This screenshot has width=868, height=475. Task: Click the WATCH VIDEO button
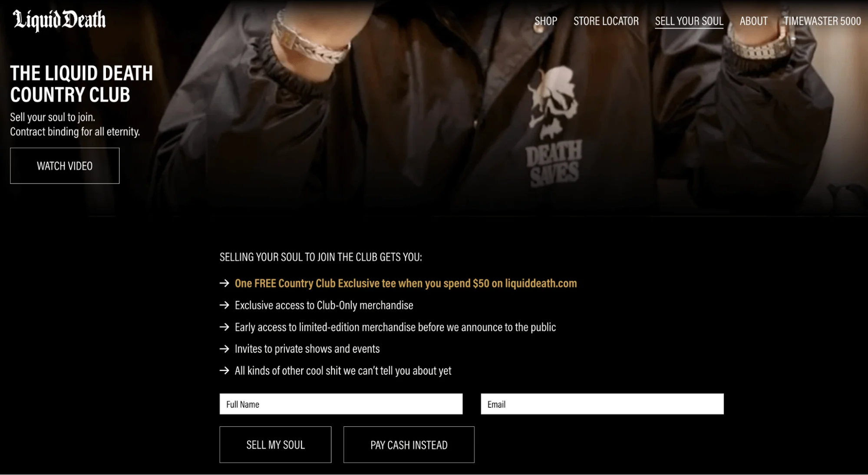[x=65, y=166]
